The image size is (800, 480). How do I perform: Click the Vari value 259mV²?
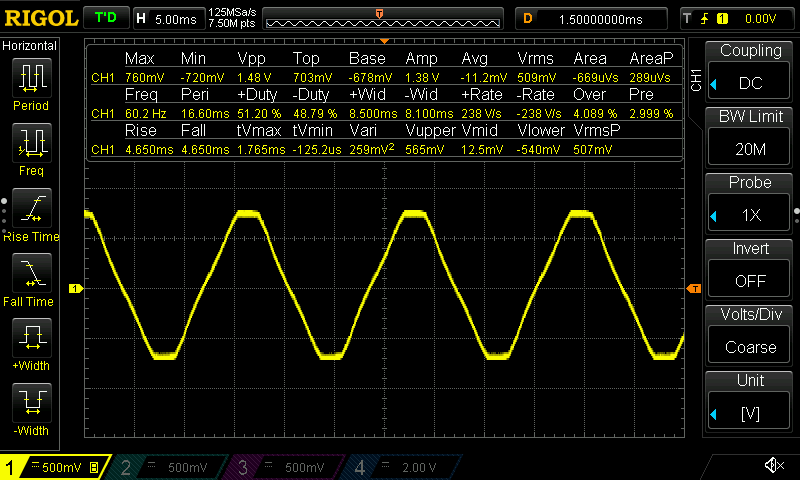tap(371, 149)
